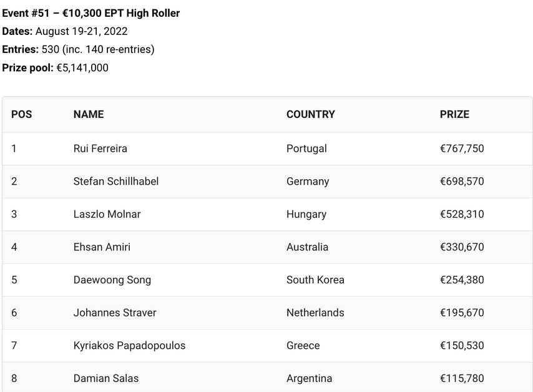
Task: Click the Johannes Straver row name
Action: coord(115,313)
